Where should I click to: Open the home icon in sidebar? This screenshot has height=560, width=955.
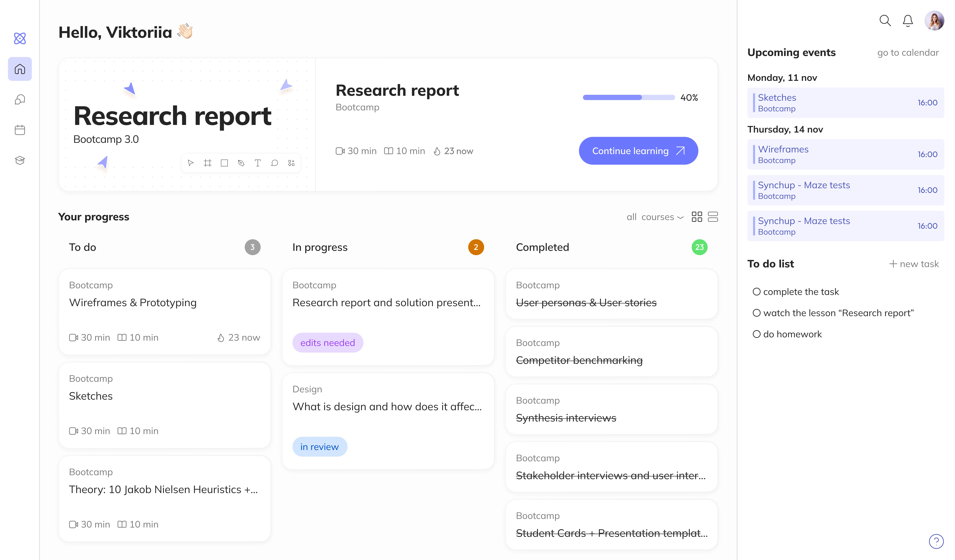click(20, 69)
